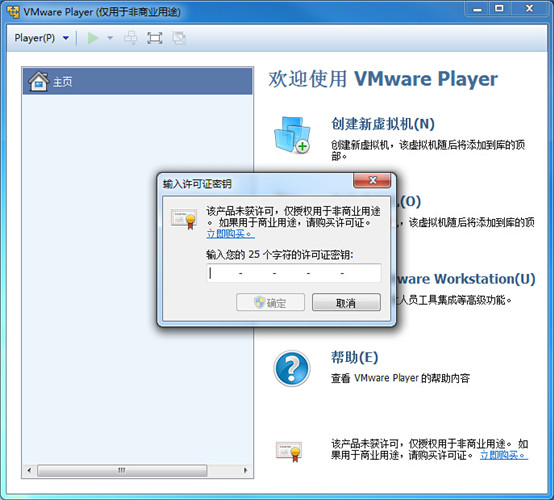The width and height of the screenshot is (554, 500).
Task: Open 创建新虚拟机(N) link
Action: pos(383,124)
